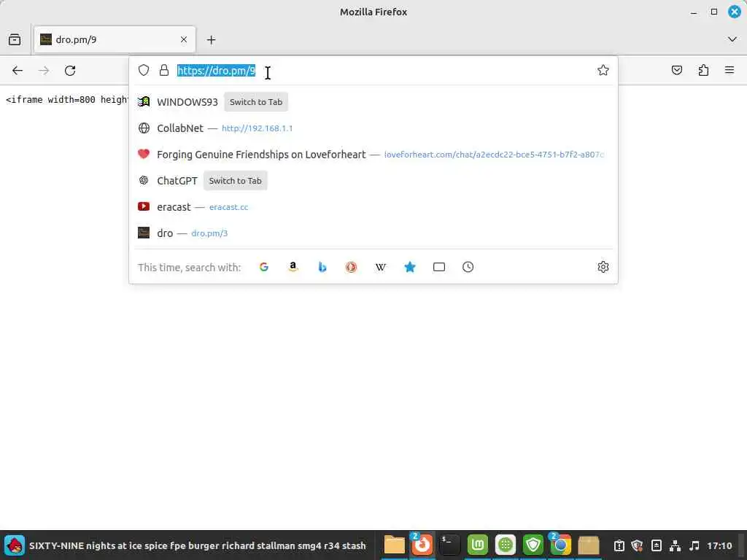Save page to Pocket

tap(676, 71)
